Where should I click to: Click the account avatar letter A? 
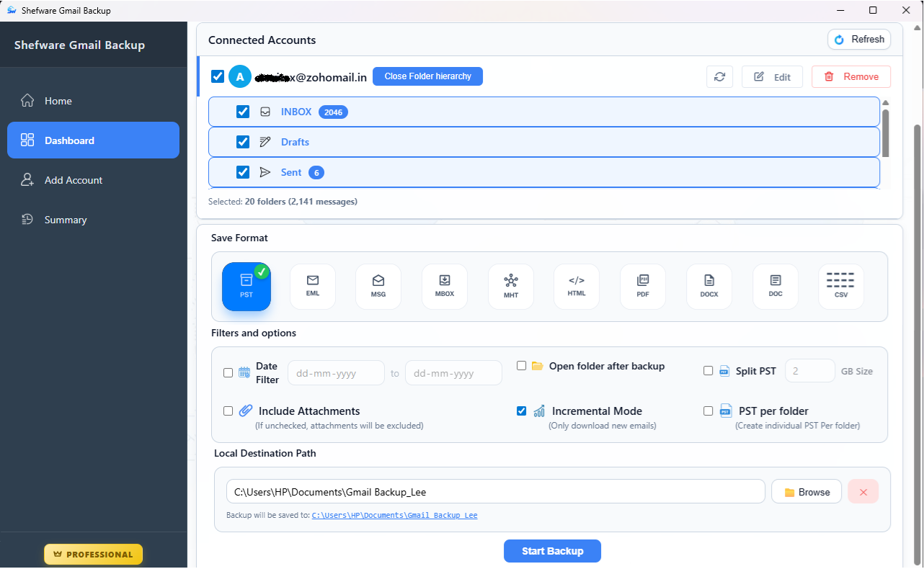click(x=240, y=76)
